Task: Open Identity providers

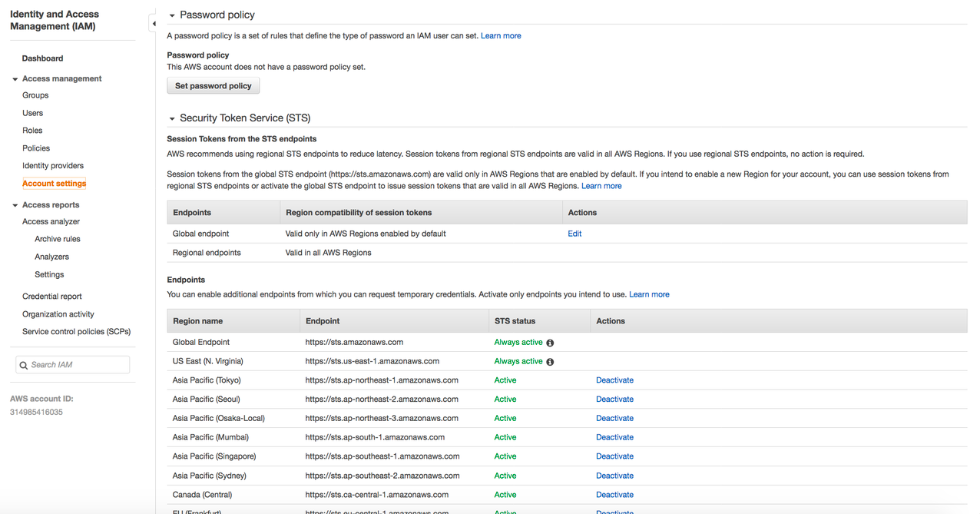Action: tap(53, 166)
